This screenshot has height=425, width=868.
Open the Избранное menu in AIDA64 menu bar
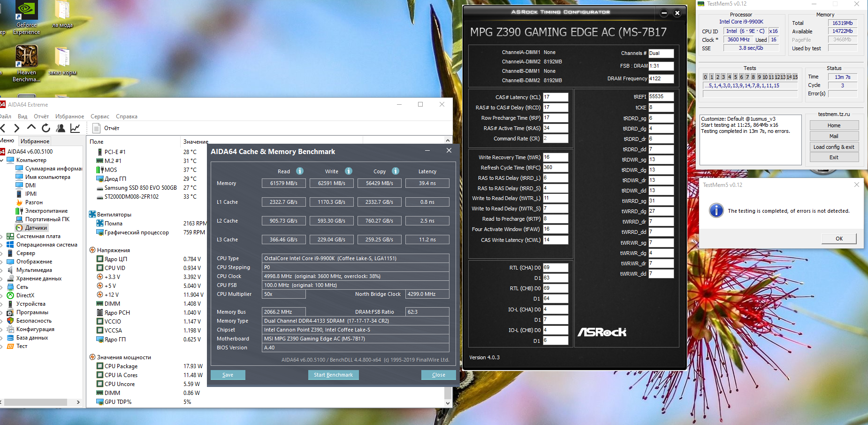point(69,116)
